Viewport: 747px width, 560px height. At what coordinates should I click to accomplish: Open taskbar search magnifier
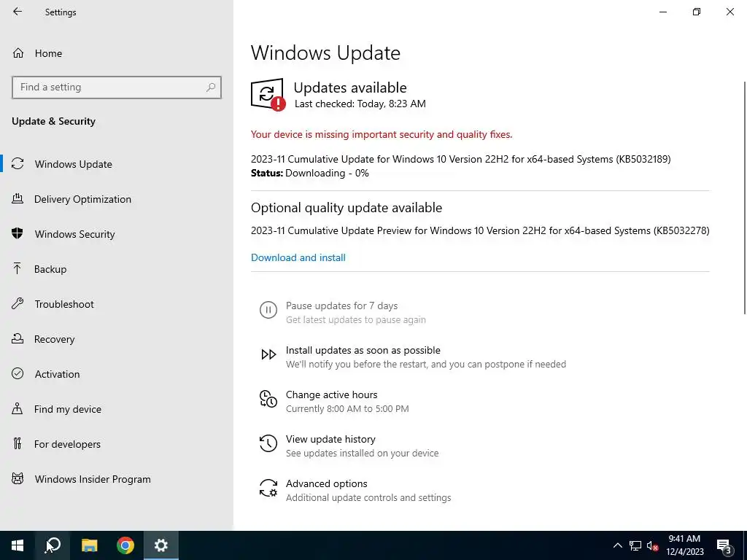pyautogui.click(x=53, y=545)
